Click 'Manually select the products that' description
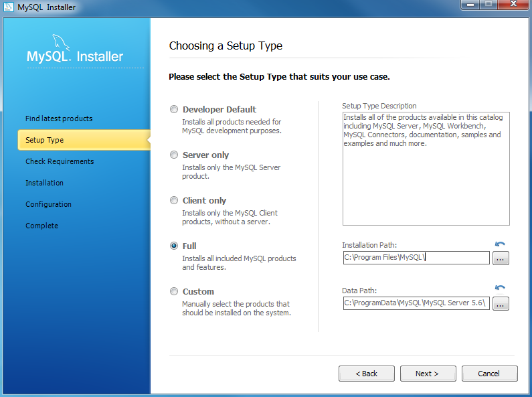The width and height of the screenshot is (532, 397). (x=236, y=304)
